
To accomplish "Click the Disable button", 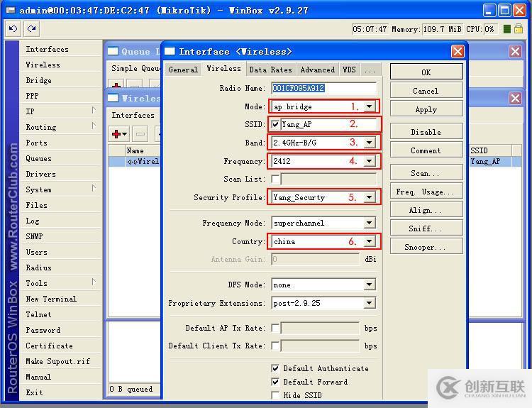I will click(x=426, y=132).
